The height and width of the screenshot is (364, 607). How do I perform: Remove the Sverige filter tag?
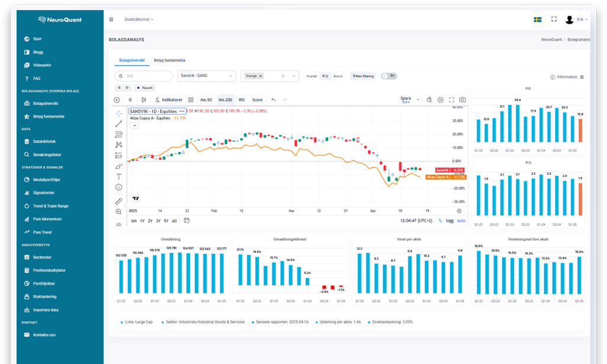click(261, 76)
